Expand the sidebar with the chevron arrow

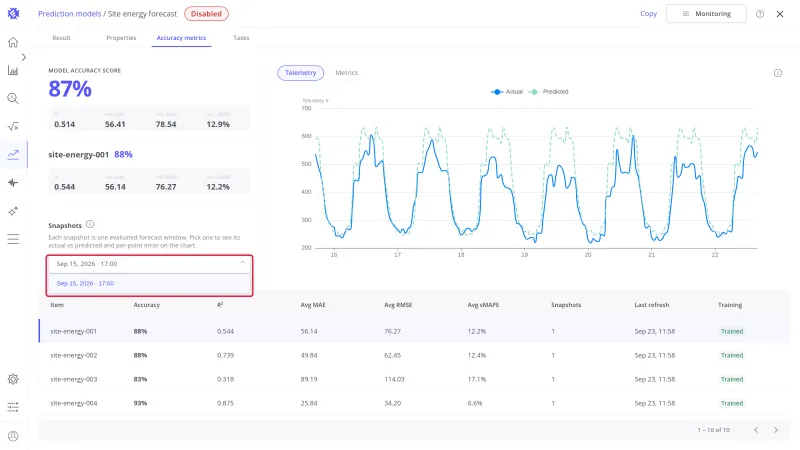[x=23, y=57]
